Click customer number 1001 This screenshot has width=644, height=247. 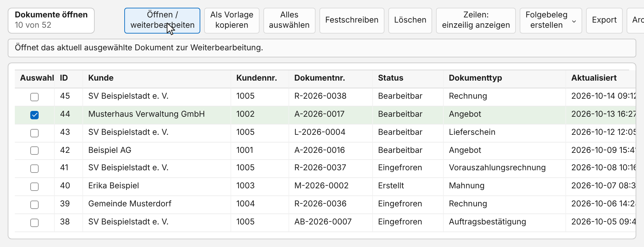(x=245, y=150)
